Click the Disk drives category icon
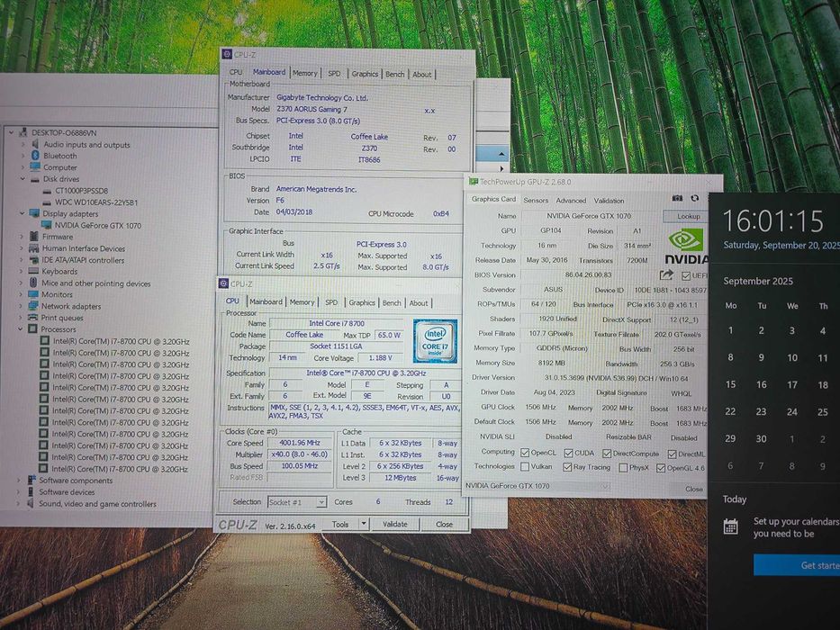The width and height of the screenshot is (840, 630). point(35,179)
